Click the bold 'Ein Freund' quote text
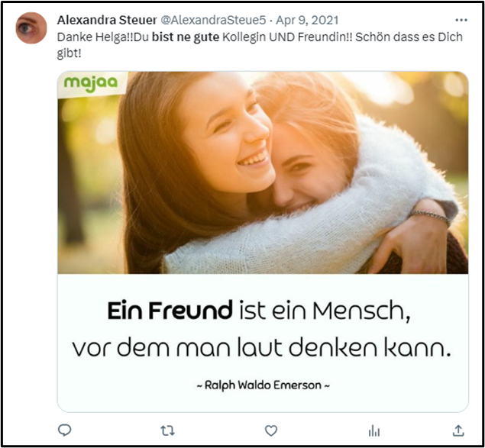The width and height of the screenshot is (485, 448). [x=170, y=311]
